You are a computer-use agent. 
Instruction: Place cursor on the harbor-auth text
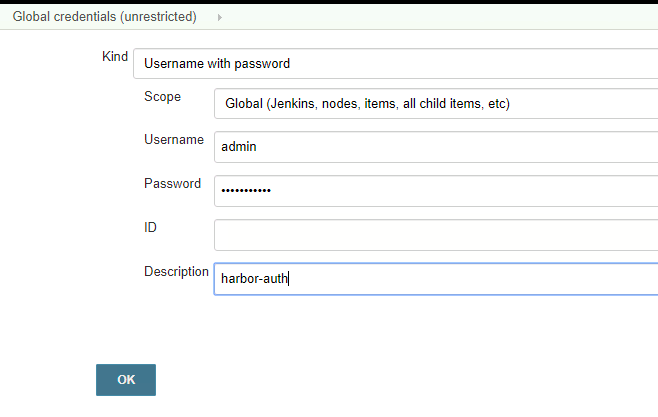click(255, 279)
